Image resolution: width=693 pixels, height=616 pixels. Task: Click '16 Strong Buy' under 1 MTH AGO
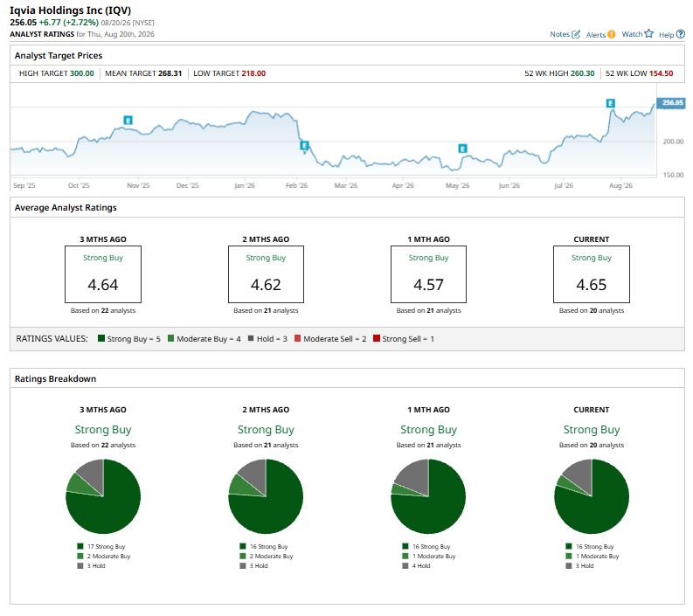(426, 547)
